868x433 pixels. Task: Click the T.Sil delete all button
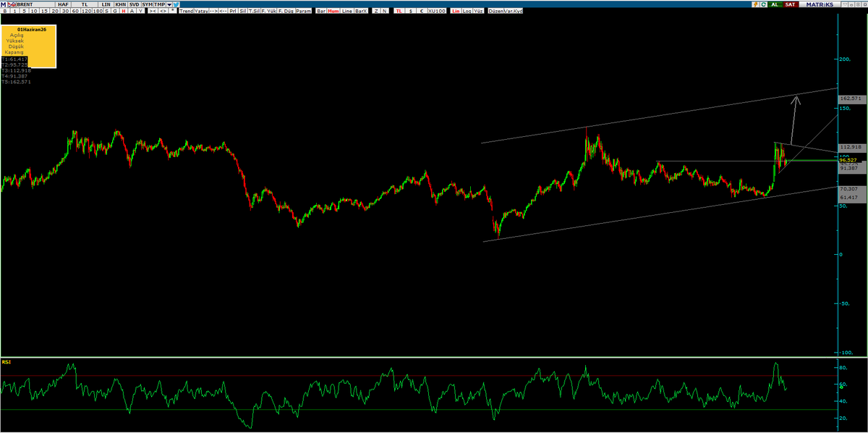click(x=255, y=11)
